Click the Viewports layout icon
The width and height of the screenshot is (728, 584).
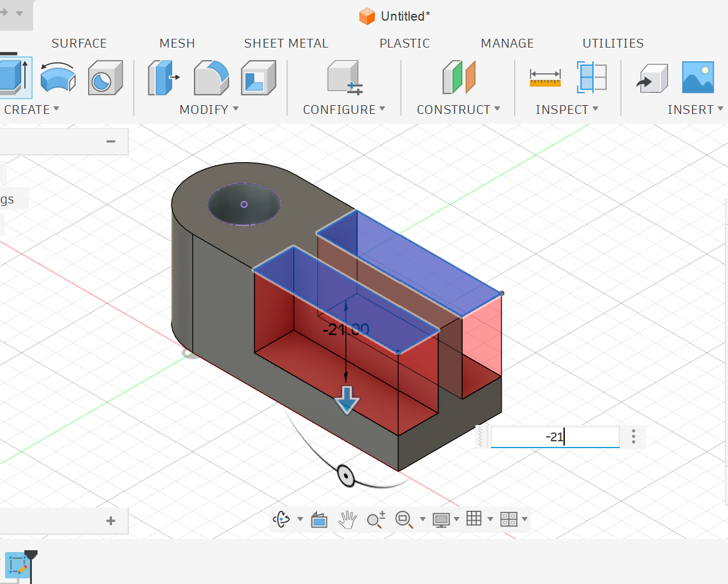tap(509, 519)
